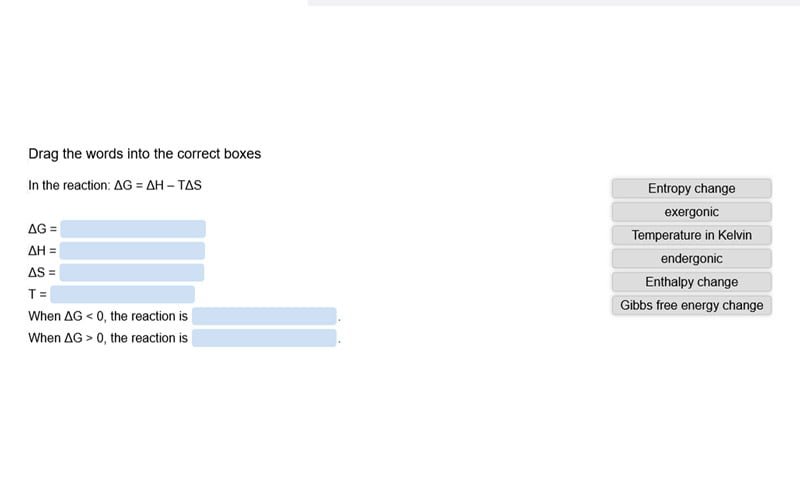Click the 'When ΔG < 0, the reaction is' text
800x500 pixels.
tap(108, 316)
